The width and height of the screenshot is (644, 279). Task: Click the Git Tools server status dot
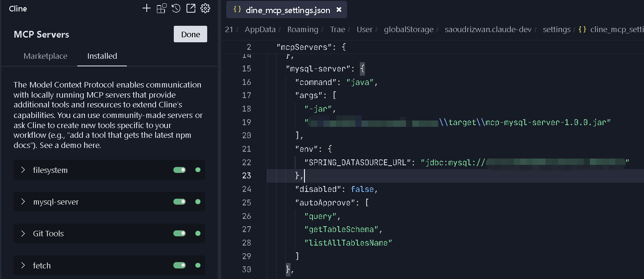coord(197,233)
